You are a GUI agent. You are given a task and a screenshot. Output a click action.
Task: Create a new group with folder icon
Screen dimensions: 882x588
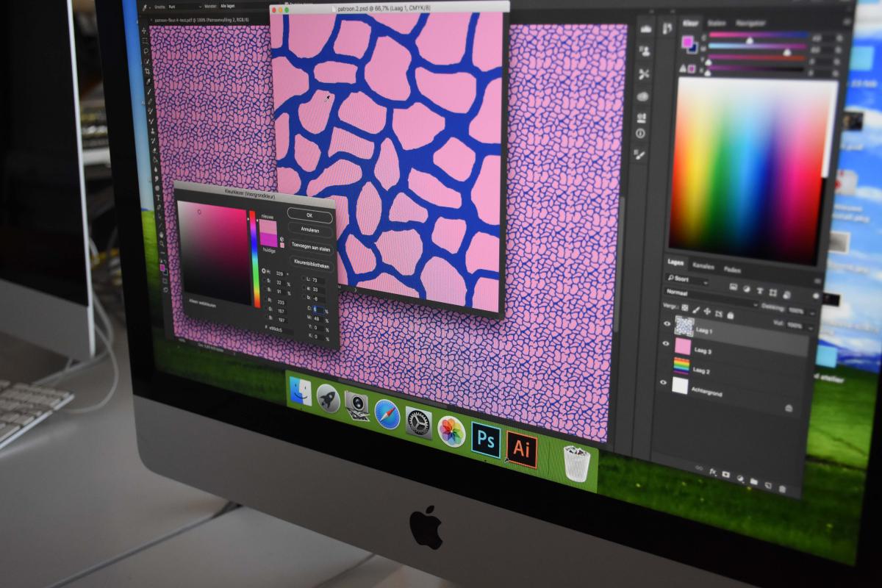click(753, 482)
